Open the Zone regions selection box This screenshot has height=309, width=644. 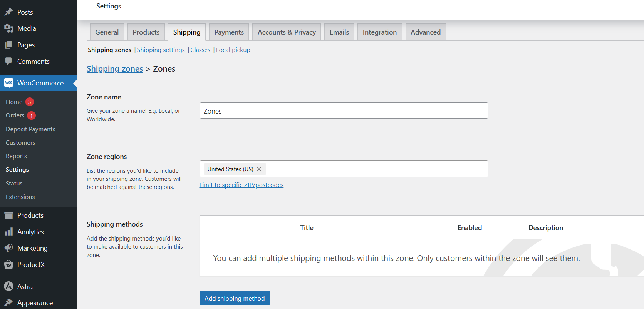point(344,169)
